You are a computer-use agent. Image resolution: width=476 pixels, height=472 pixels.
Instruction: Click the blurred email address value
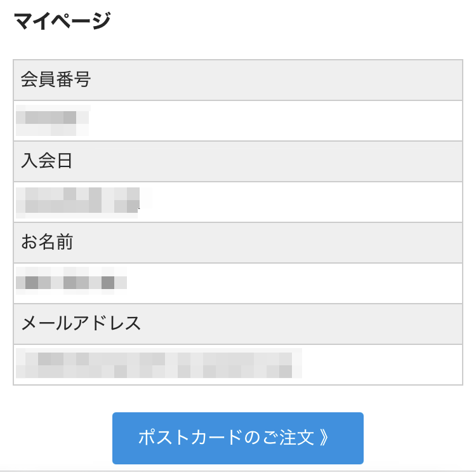coord(158,363)
